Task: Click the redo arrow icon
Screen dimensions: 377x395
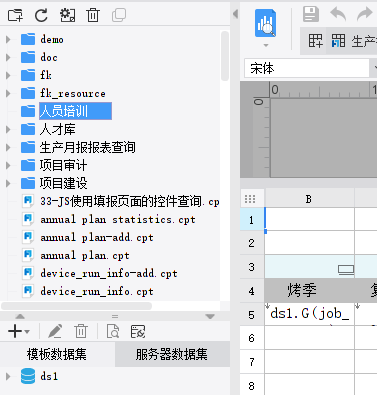Action: click(x=364, y=14)
